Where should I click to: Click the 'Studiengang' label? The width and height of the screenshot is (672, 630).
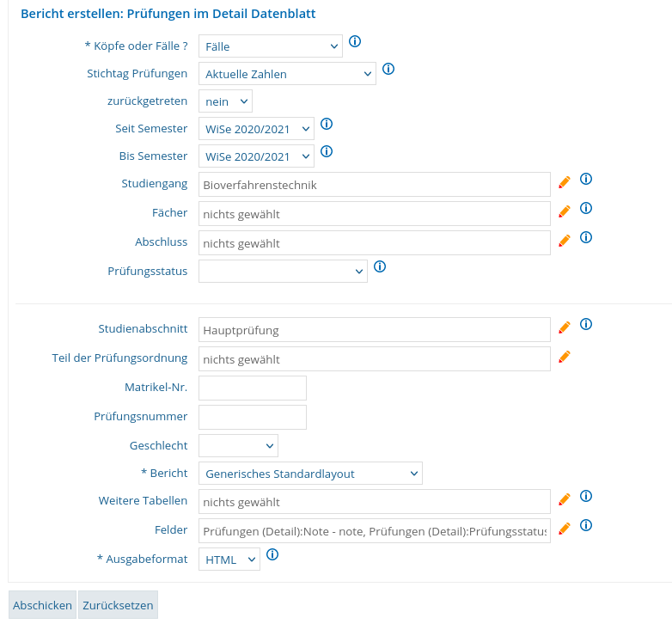tap(155, 183)
